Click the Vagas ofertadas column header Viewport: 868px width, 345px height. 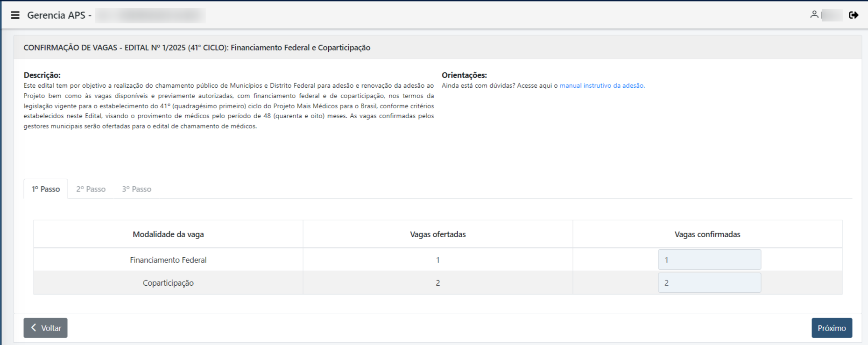(438, 234)
